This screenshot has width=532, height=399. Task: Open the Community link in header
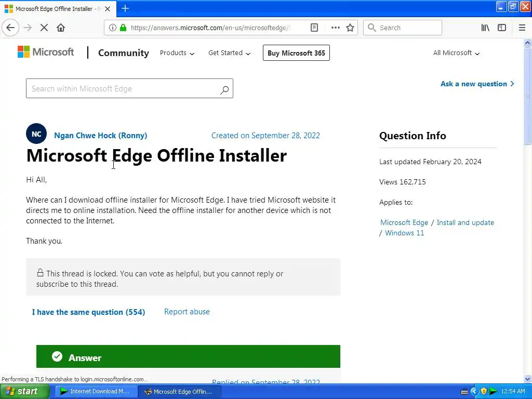click(124, 53)
